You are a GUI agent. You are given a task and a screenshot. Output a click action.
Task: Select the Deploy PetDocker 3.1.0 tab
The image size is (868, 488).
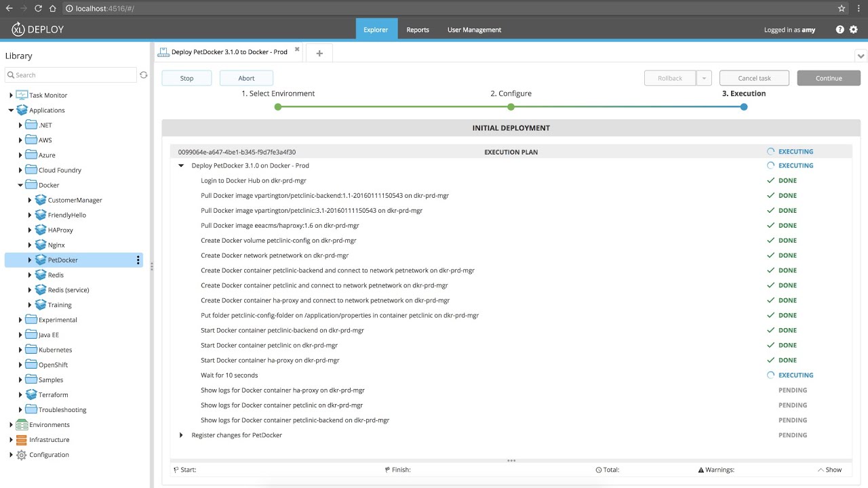coord(229,52)
